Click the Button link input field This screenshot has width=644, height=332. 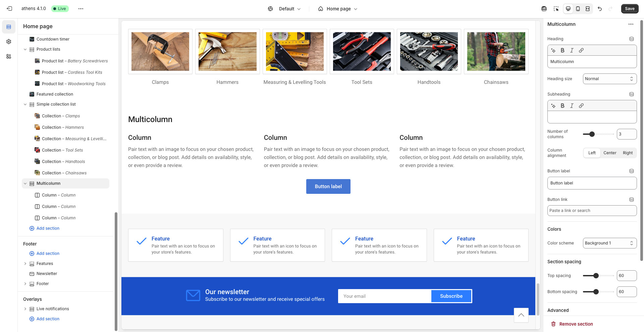(592, 211)
